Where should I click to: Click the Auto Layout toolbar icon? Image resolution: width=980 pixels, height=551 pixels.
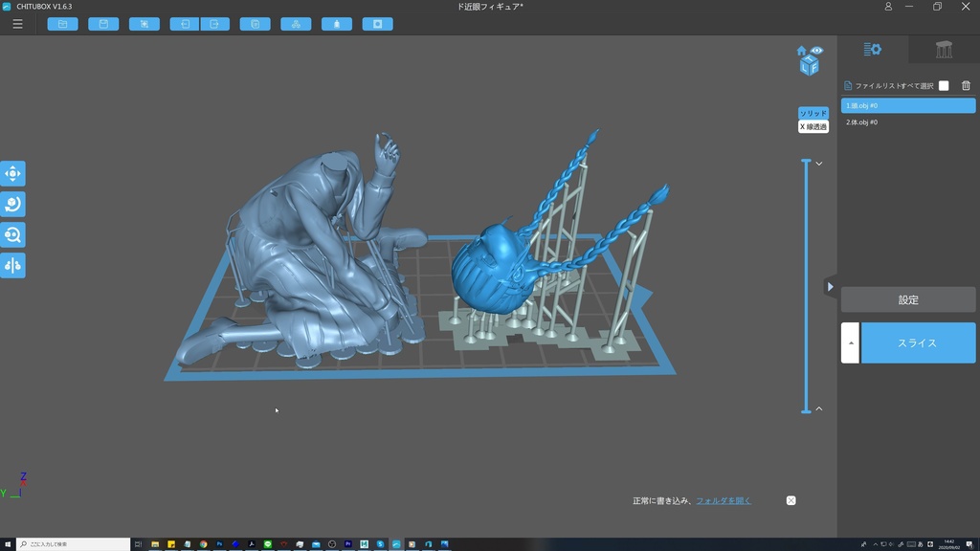tap(297, 24)
